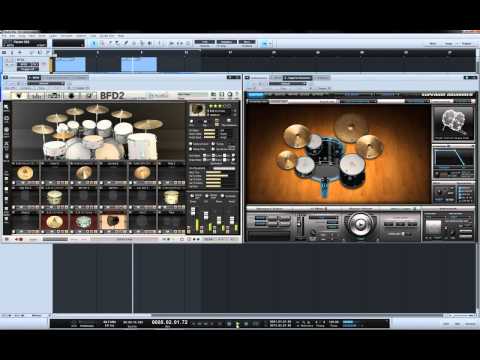Image resolution: width=480 pixels, height=360 pixels.
Task: Open the Browse panel button at bottom right
Action: pyautogui.click(x=470, y=324)
